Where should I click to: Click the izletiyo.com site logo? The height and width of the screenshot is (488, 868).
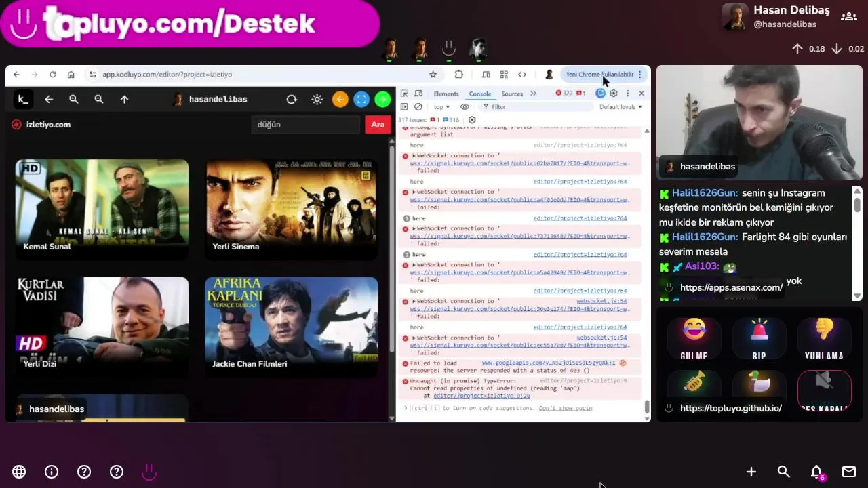[x=41, y=125]
